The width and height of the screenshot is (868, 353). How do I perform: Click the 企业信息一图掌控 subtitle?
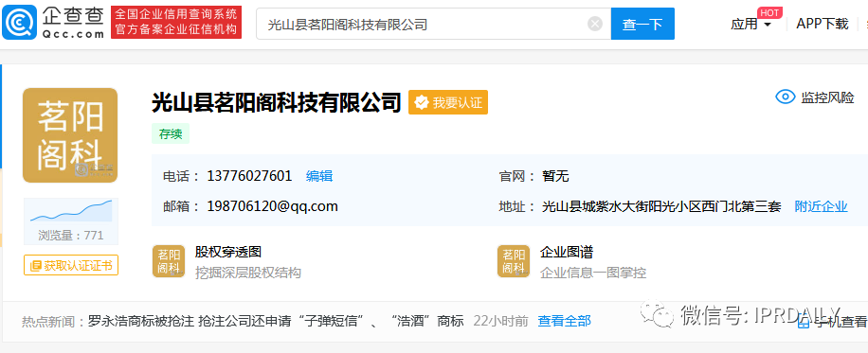(593, 273)
